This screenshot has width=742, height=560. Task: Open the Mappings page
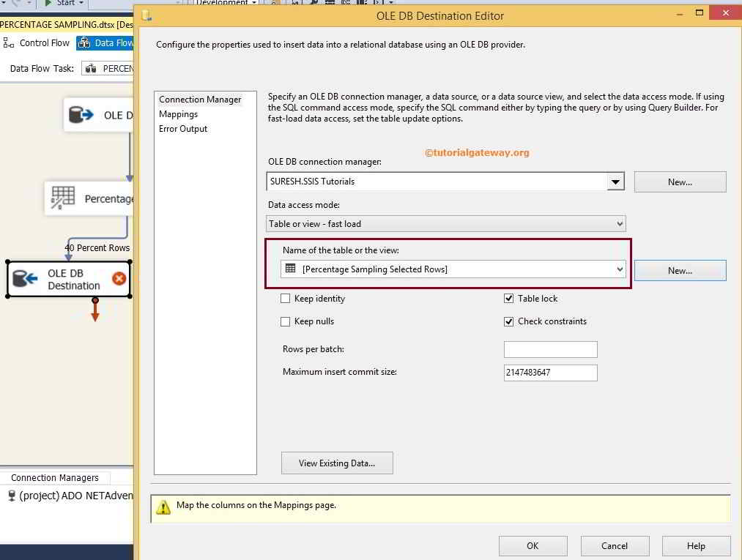click(179, 114)
